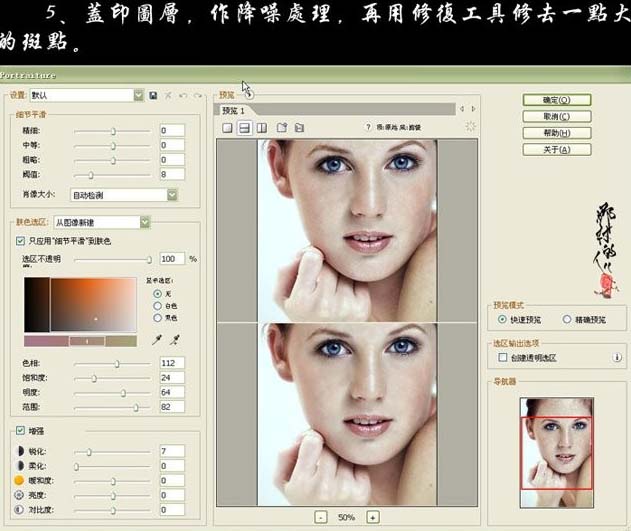Toggle the 增强 enhancement checkbox
This screenshot has height=531, width=631.
(x=20, y=430)
